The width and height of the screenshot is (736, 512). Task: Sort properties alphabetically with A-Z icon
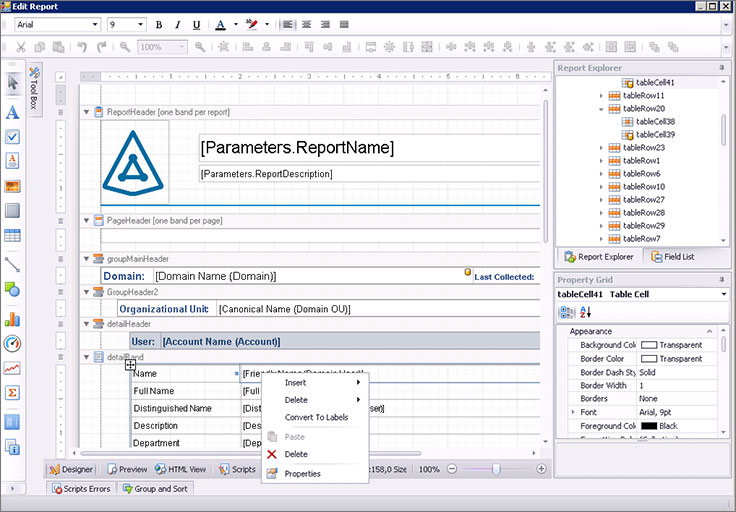[x=585, y=312]
